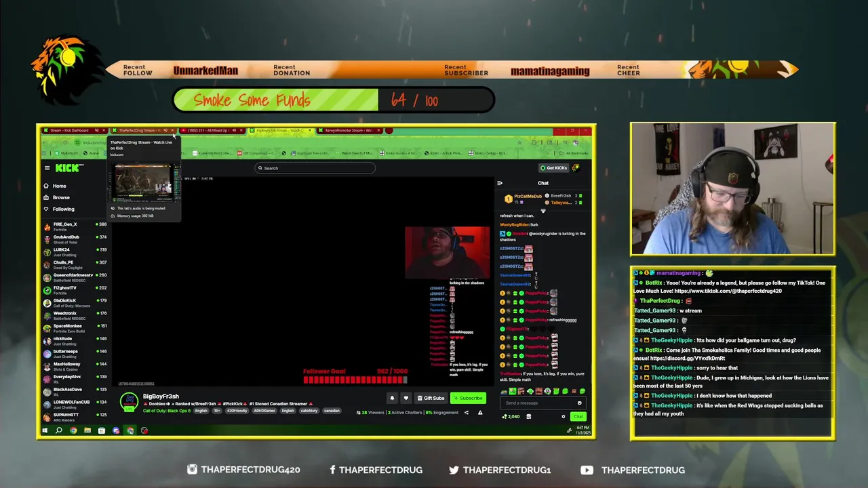Select butterneeps in followed list
Image resolution: width=868 pixels, height=488 pixels.
75,353
